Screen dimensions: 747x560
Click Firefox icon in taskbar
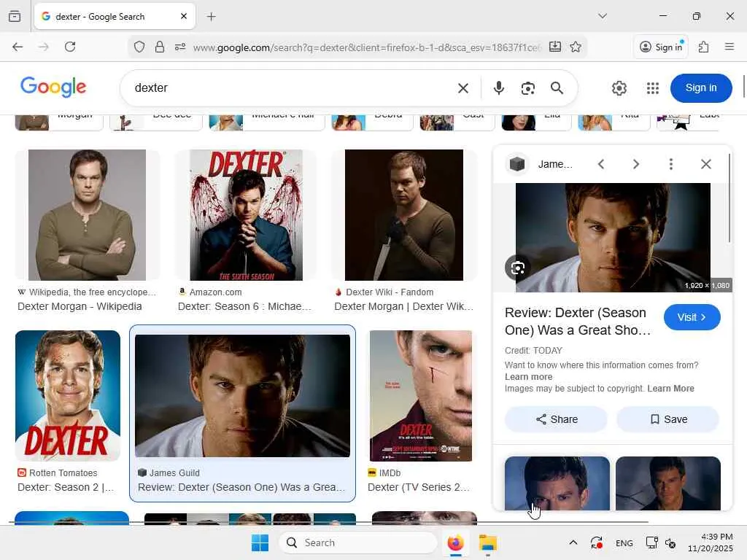pos(456,542)
